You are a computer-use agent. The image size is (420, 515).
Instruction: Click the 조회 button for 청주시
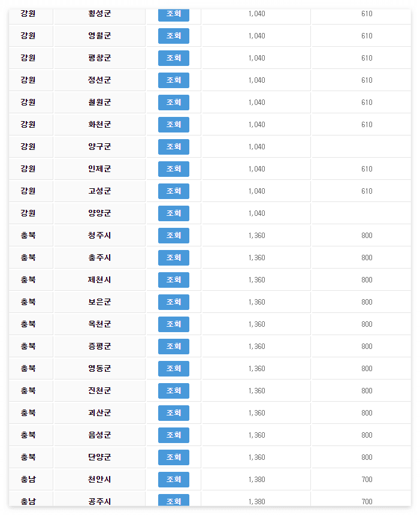[173, 236]
